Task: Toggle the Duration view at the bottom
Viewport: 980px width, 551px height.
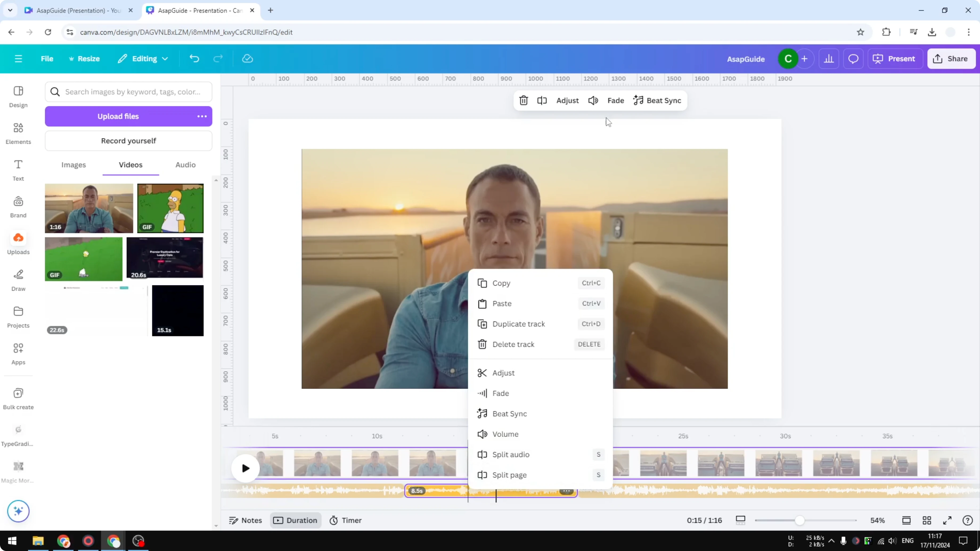Action: pyautogui.click(x=296, y=520)
